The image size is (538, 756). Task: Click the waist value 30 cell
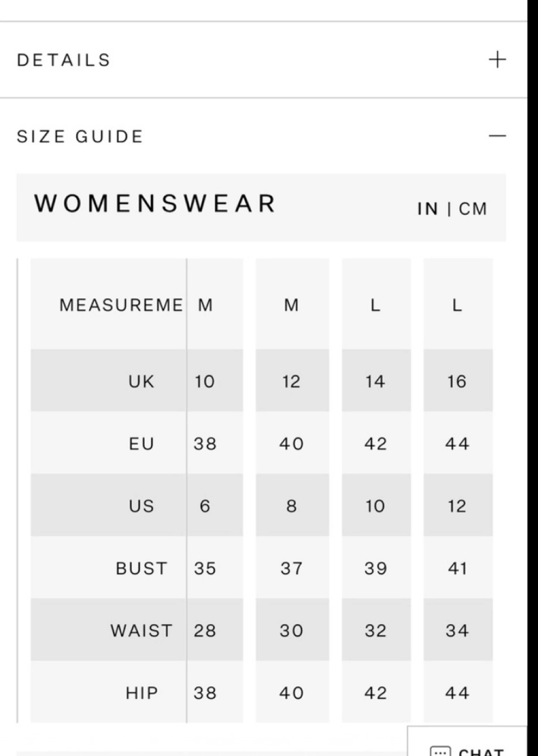click(x=292, y=631)
